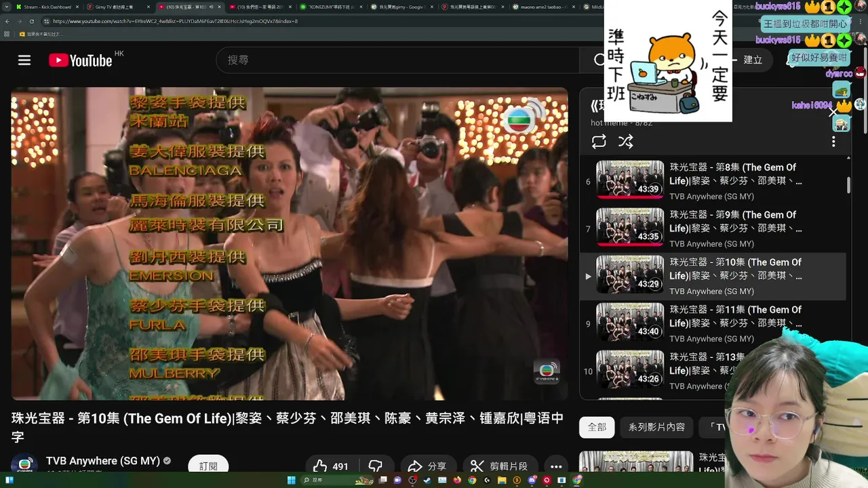Click the browser back arrow
Screen dimensions: 868x488
tap(8, 21)
